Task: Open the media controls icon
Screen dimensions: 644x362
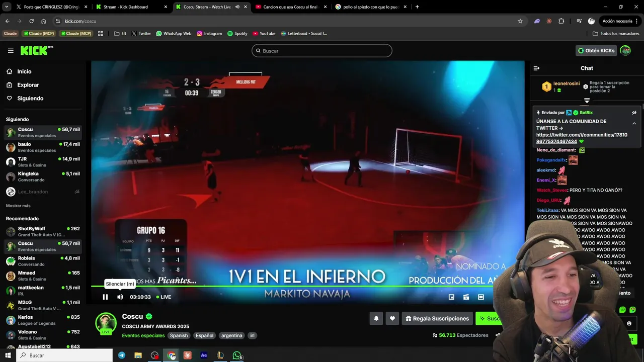Action: 579,21
